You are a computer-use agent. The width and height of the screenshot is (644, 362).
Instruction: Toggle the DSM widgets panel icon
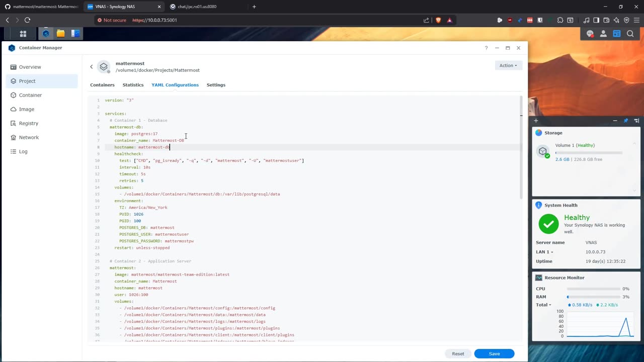(617, 34)
